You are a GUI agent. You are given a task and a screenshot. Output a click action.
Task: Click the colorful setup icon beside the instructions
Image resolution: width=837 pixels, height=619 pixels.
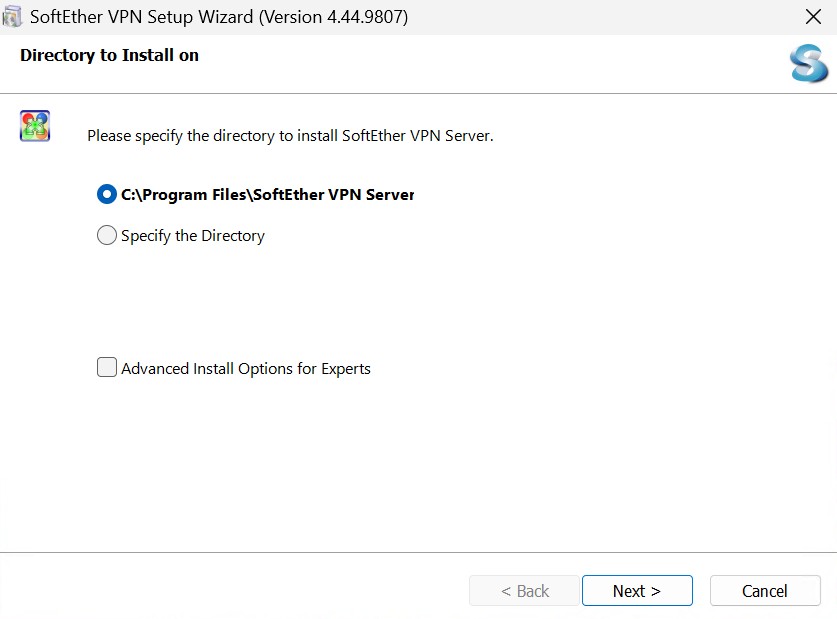[x=35, y=126]
